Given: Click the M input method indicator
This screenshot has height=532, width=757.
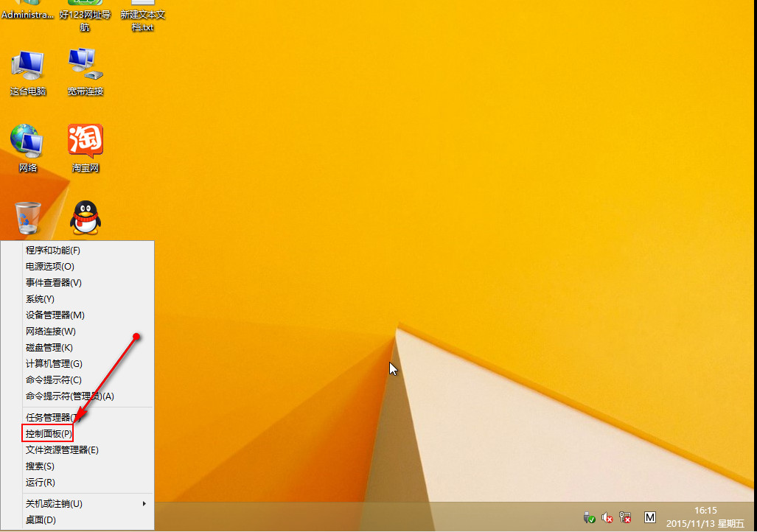Looking at the screenshot, I should coord(649,517).
